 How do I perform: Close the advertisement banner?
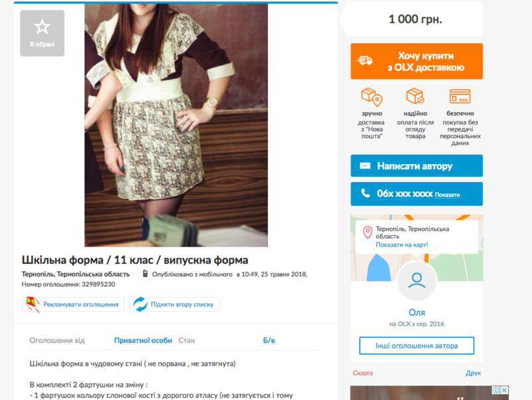coord(504,390)
